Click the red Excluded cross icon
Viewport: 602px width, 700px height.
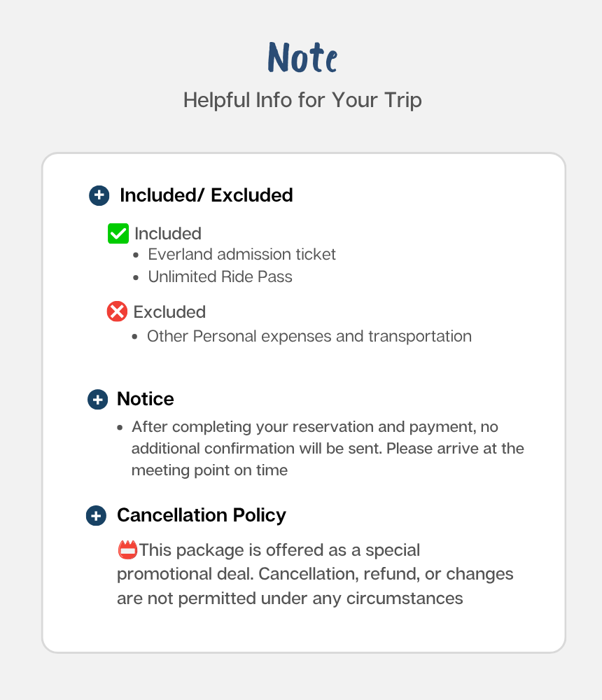click(117, 311)
